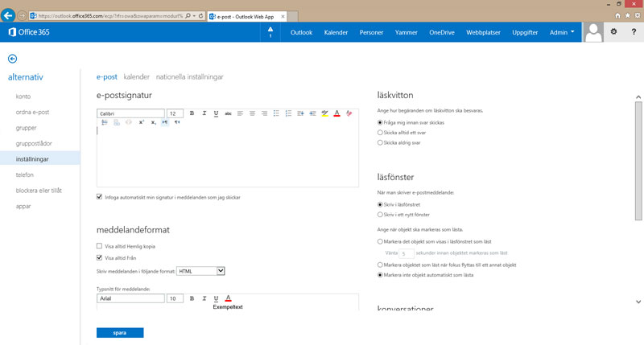This screenshot has height=345, width=644.
Task: Click superscript icon in signature toolbar
Action: click(141, 122)
